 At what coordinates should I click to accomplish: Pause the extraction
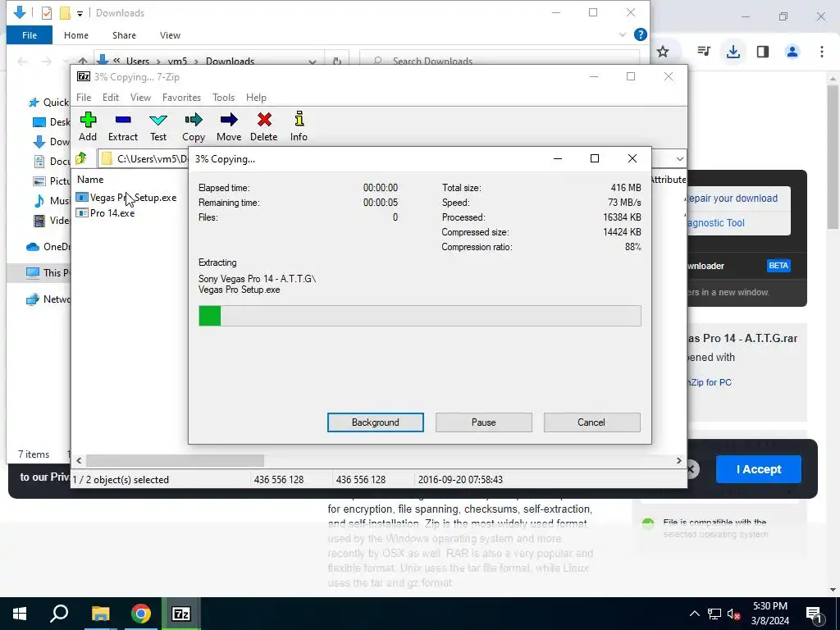click(x=484, y=422)
